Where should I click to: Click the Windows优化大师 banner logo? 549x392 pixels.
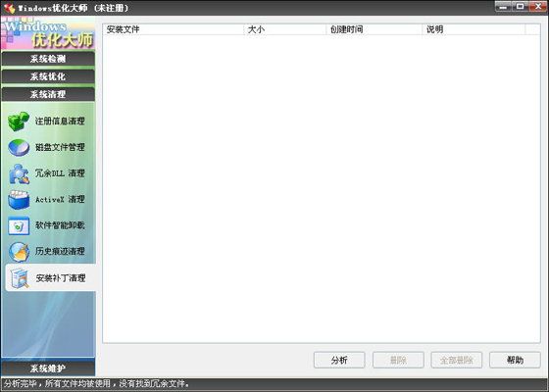pyautogui.click(x=48, y=33)
